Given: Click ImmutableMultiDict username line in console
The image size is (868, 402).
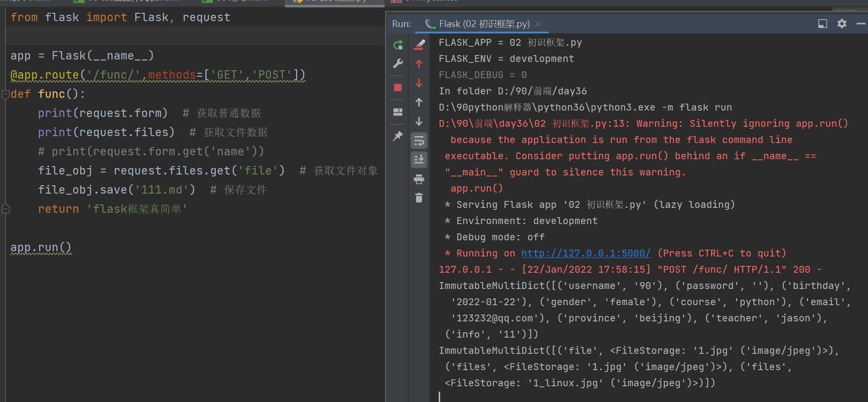Looking at the screenshot, I should [x=645, y=286].
